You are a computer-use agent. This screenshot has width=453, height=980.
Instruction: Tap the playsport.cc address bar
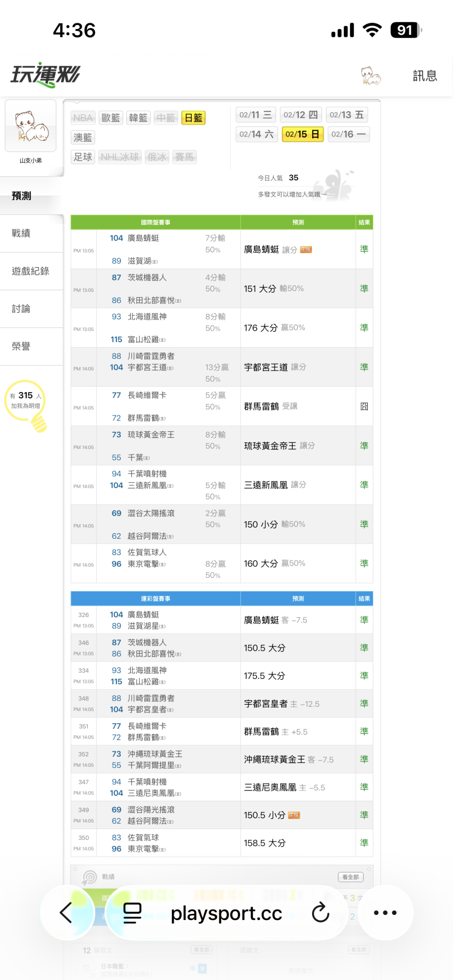tap(226, 913)
